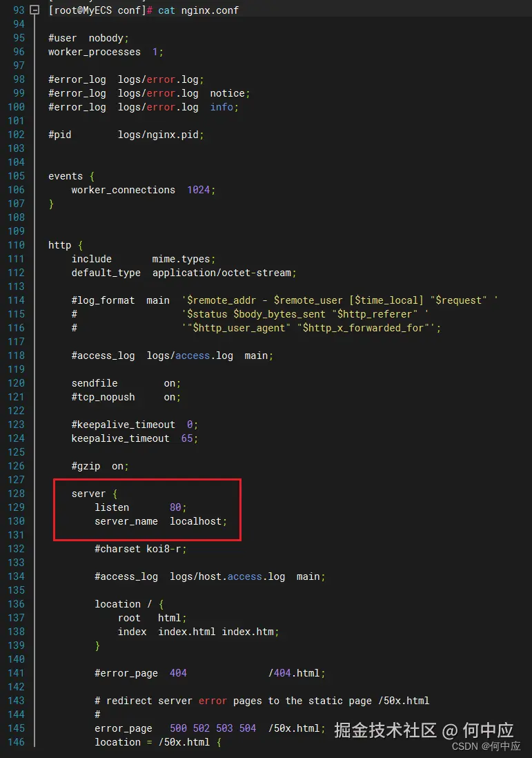Click 'mime.types' include value

(181, 259)
